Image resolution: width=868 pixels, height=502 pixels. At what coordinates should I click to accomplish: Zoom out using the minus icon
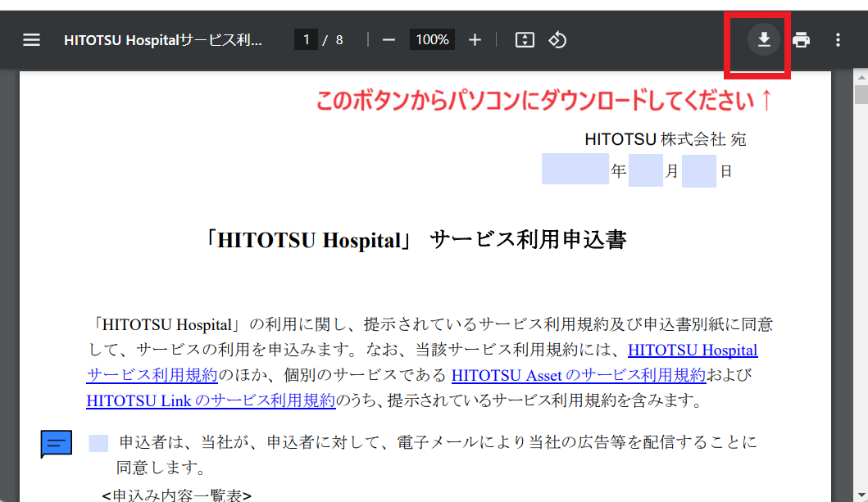pos(389,40)
